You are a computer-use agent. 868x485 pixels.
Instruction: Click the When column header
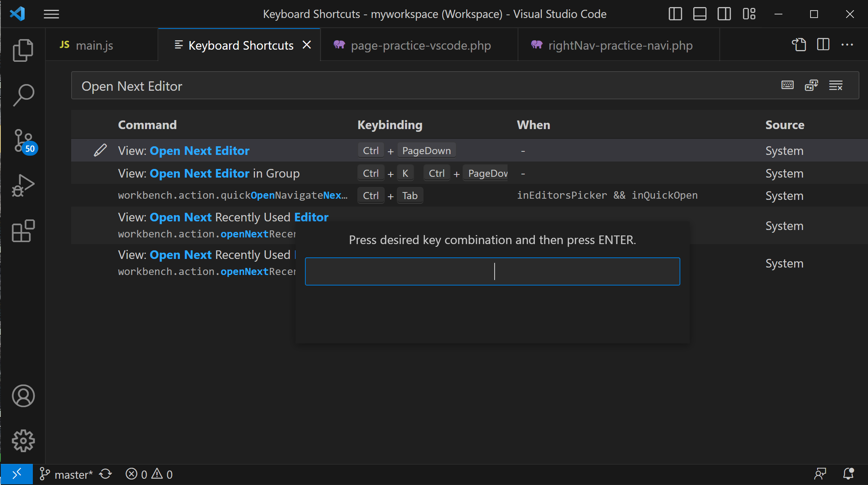point(533,125)
